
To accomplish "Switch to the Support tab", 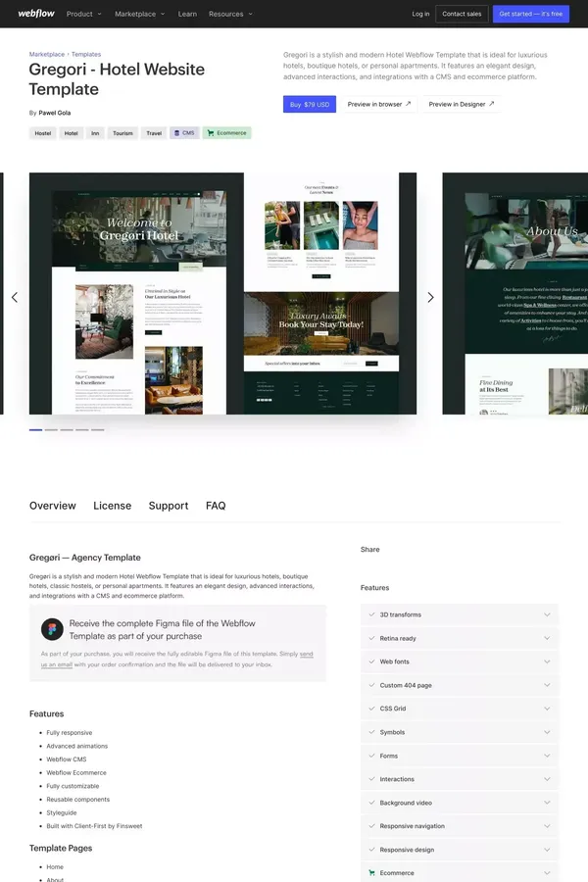I will [169, 506].
